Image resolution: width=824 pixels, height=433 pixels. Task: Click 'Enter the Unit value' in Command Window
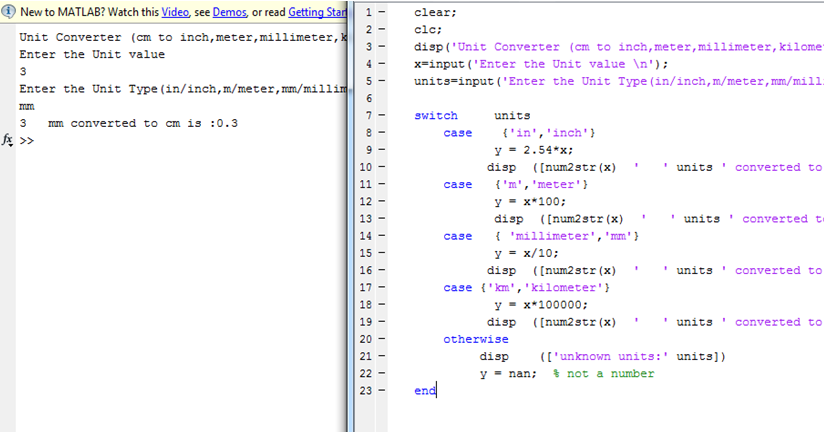pos(92,55)
